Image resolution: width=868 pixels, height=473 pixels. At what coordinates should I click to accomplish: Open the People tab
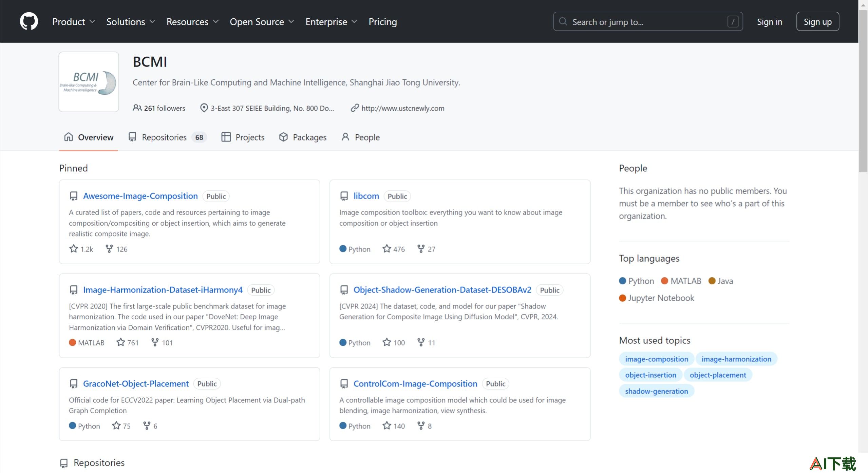click(360, 137)
